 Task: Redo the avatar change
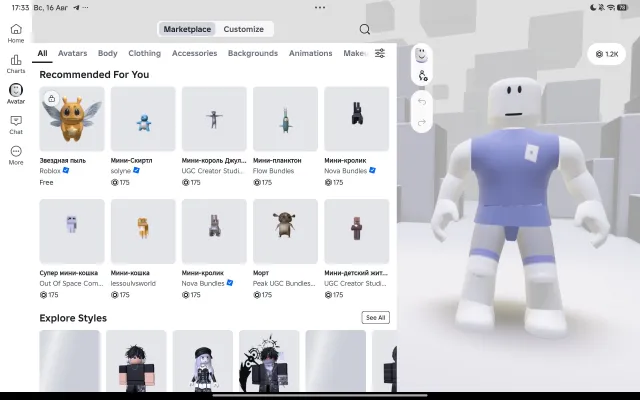tap(422, 122)
